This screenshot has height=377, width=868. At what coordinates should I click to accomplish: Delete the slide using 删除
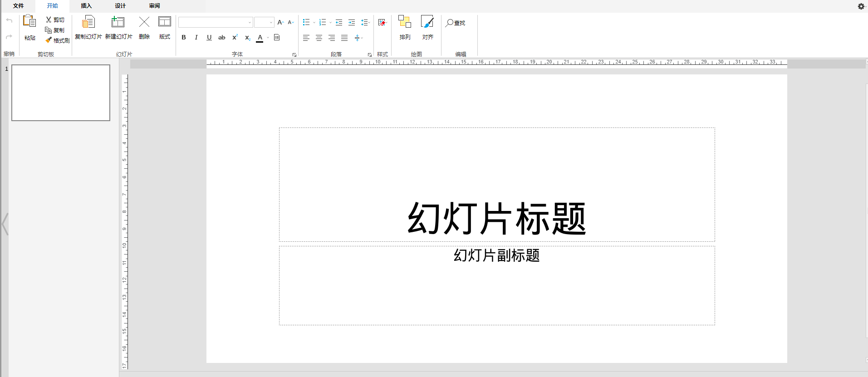(x=144, y=28)
